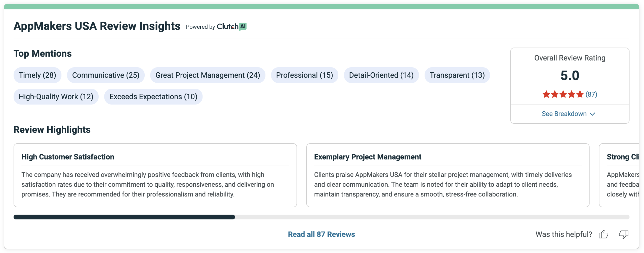The image size is (644, 253).
Task: Choose the Transparent (13) mention tag
Action: coord(457,75)
